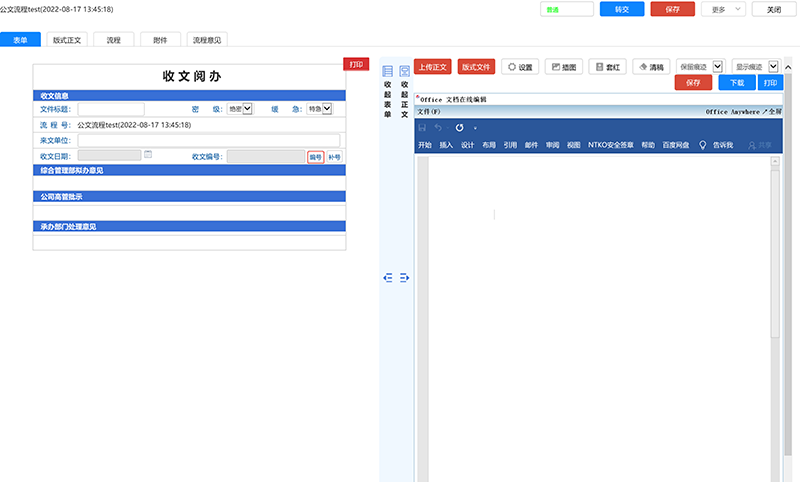Click the undo arrow in Office toolbar
The image size is (800, 482).
click(438, 128)
